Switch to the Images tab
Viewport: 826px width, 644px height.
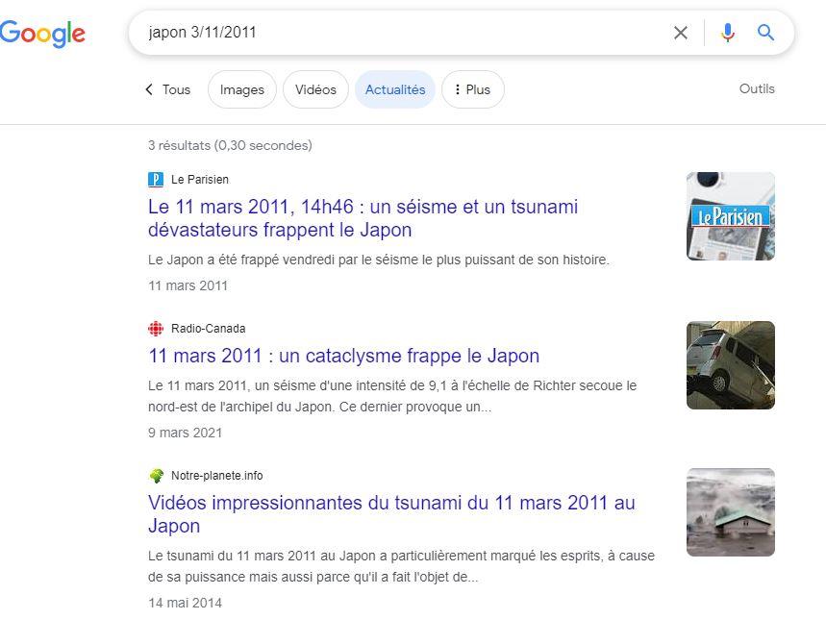coord(241,89)
